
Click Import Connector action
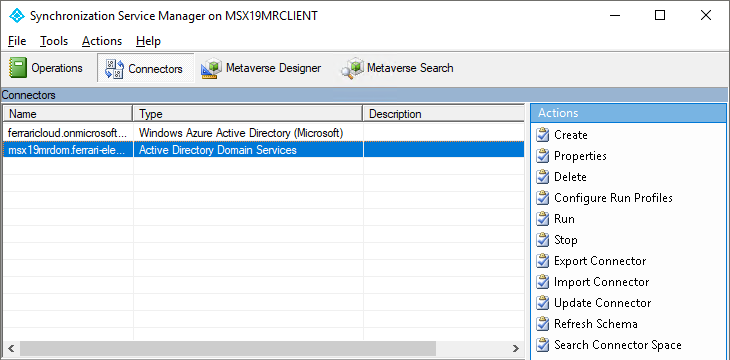point(602,282)
